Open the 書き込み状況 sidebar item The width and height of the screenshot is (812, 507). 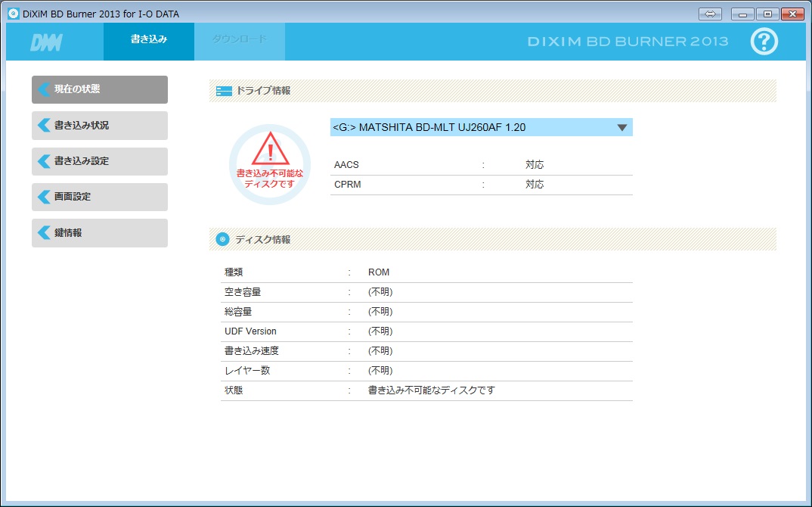(100, 126)
